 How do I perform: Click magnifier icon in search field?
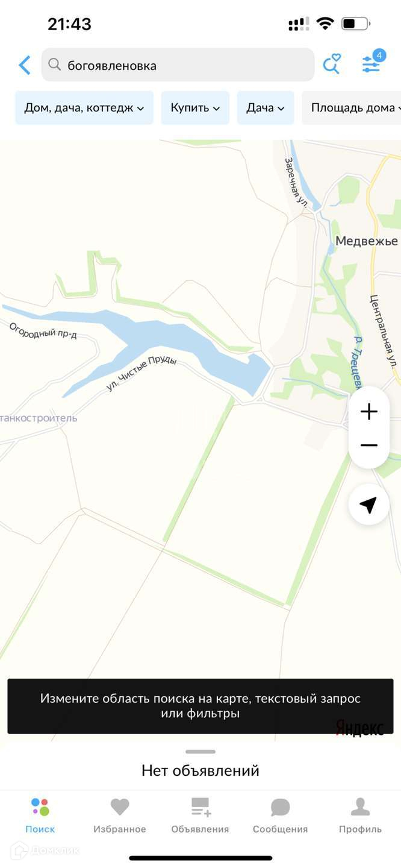(55, 64)
